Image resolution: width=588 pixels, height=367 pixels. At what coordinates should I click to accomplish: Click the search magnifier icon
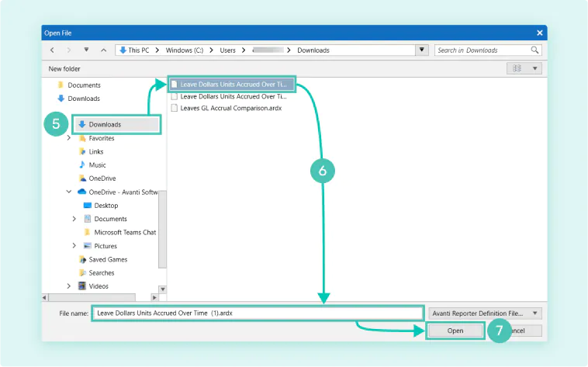pos(534,50)
